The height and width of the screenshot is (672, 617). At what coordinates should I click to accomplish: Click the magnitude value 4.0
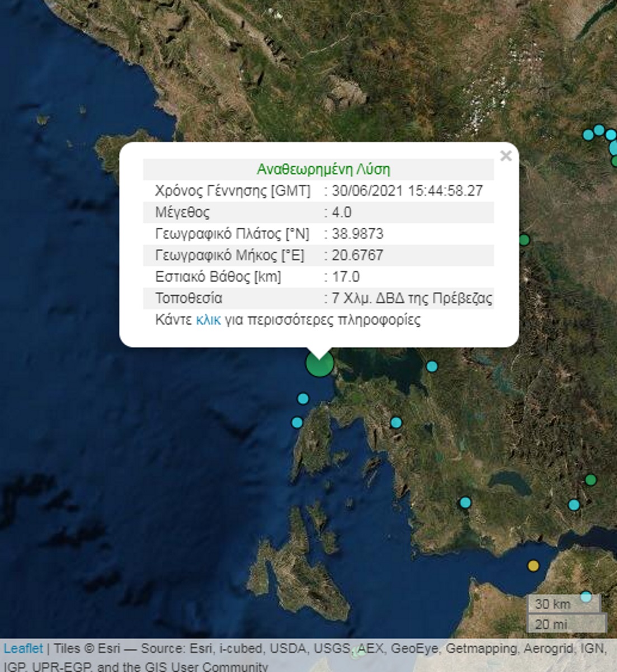(342, 213)
